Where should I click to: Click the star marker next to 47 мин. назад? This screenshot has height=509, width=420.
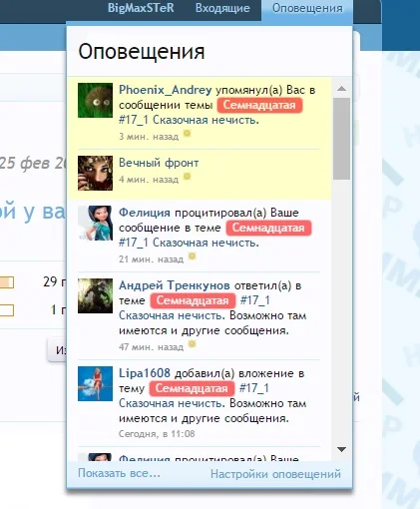point(192,343)
